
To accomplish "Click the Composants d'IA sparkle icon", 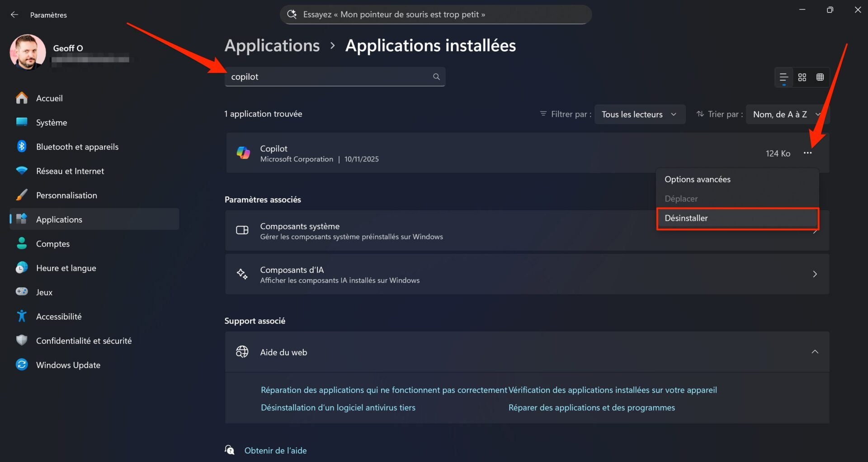I will (x=242, y=274).
